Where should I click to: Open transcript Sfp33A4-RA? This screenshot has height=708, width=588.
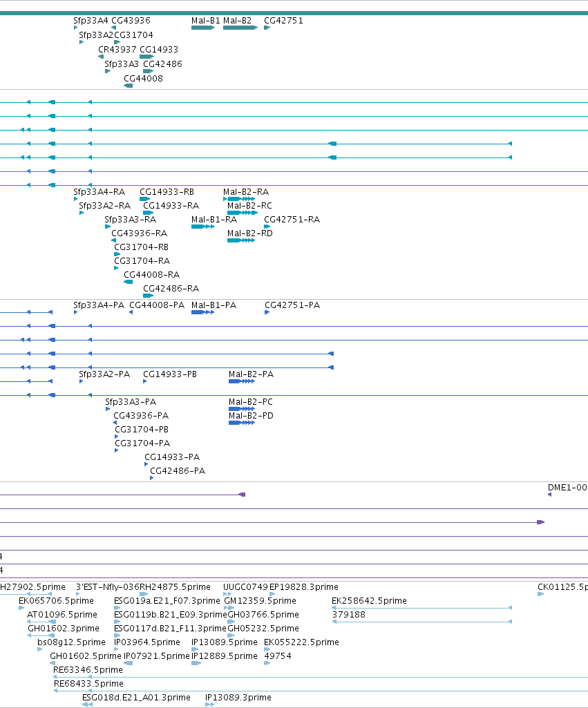coord(99,192)
